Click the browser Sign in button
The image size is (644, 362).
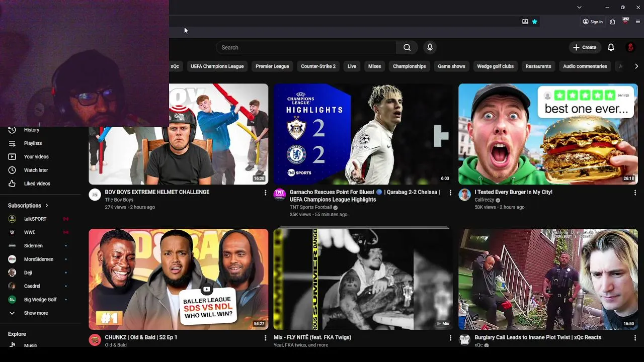(x=593, y=22)
